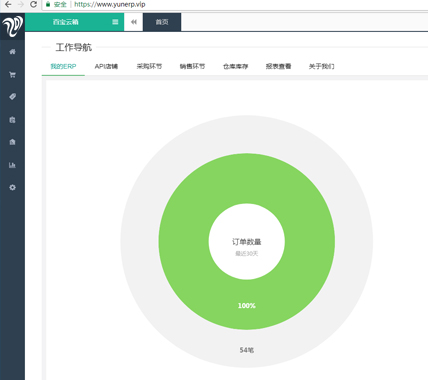
Task: Click the 100% label on the chart
Action: click(247, 305)
